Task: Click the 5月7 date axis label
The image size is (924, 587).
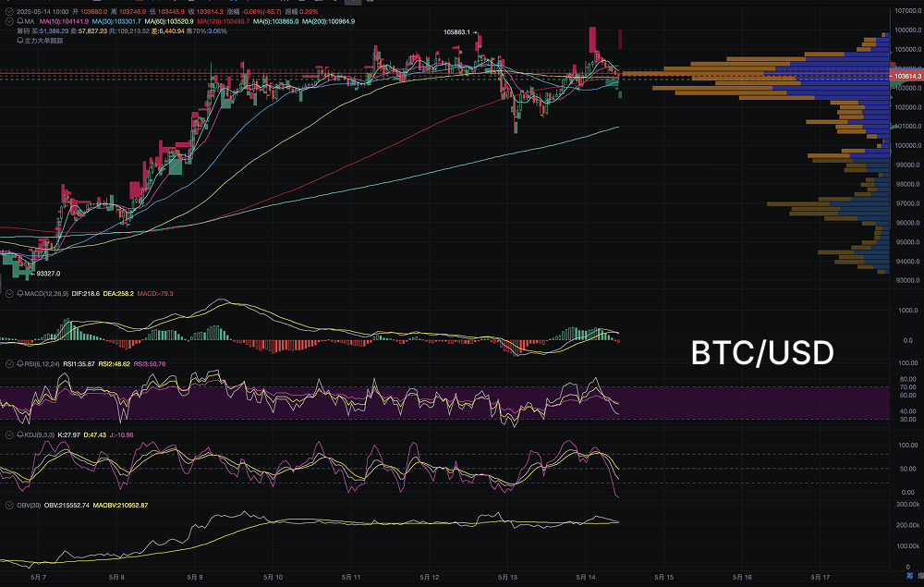Action: (38, 578)
